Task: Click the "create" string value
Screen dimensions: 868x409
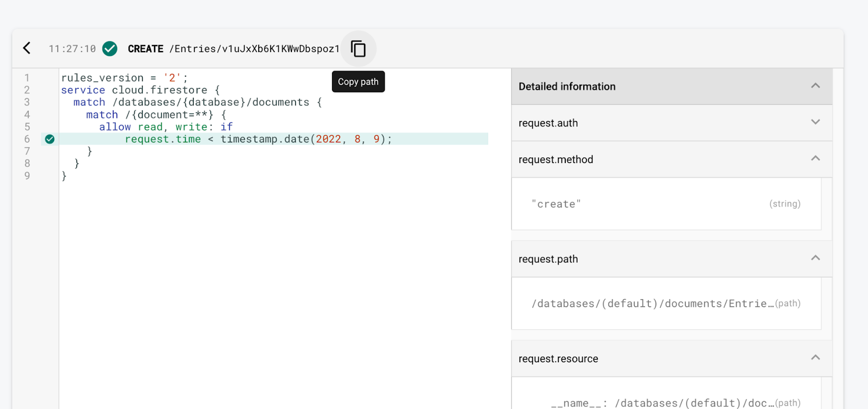Action: pos(556,204)
